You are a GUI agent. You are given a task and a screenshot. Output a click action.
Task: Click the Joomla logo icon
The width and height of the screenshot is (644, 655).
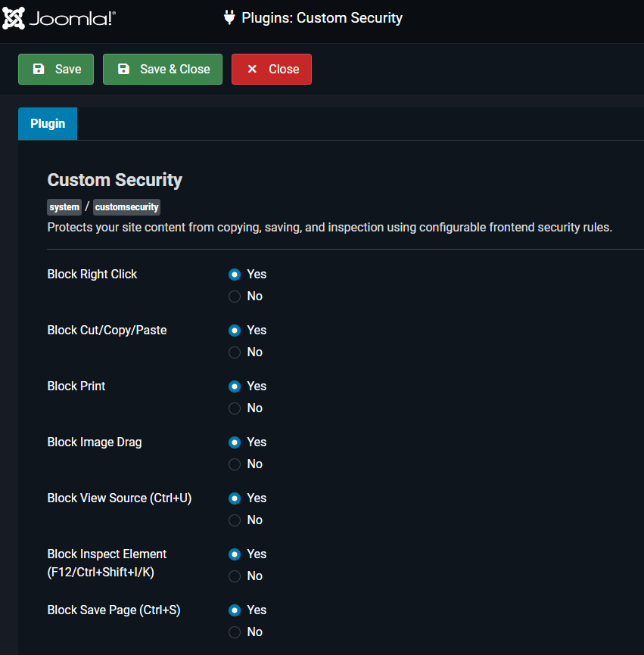pyautogui.click(x=14, y=18)
